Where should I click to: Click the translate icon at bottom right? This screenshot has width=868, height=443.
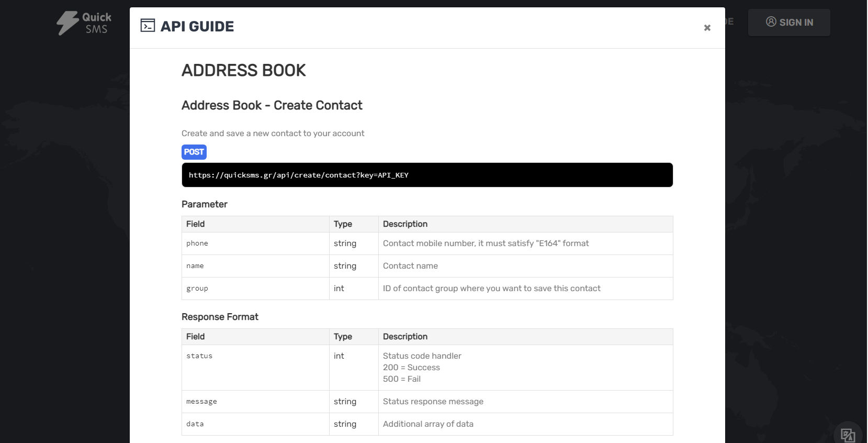coord(848,435)
